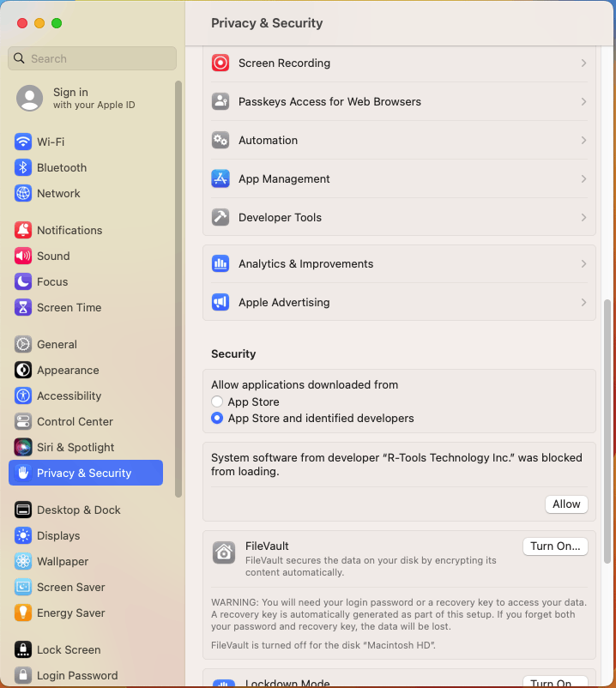Click the Desktop & Dock icon
This screenshot has height=688, width=616.
click(23, 510)
